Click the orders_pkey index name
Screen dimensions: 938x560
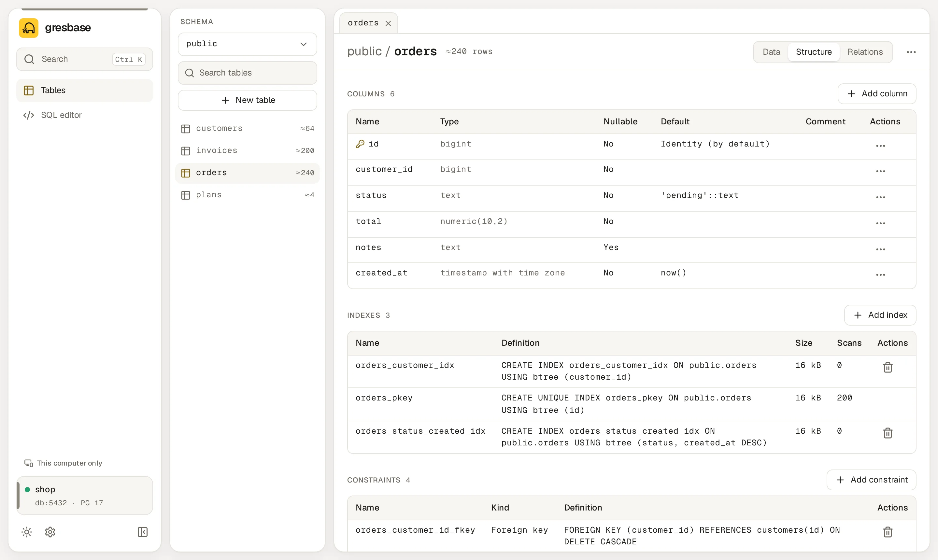384,398
